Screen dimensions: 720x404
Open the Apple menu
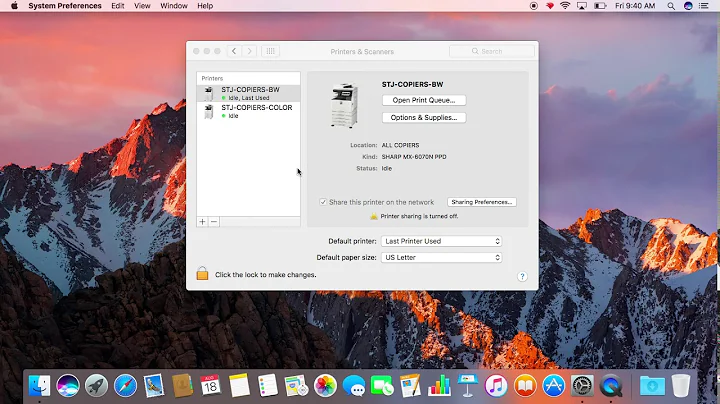[x=14, y=6]
